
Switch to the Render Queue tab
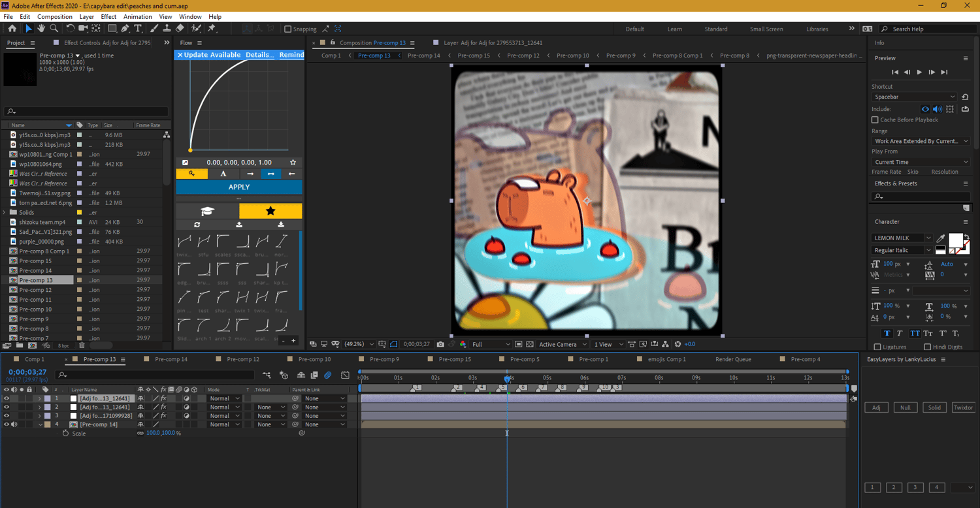point(733,359)
